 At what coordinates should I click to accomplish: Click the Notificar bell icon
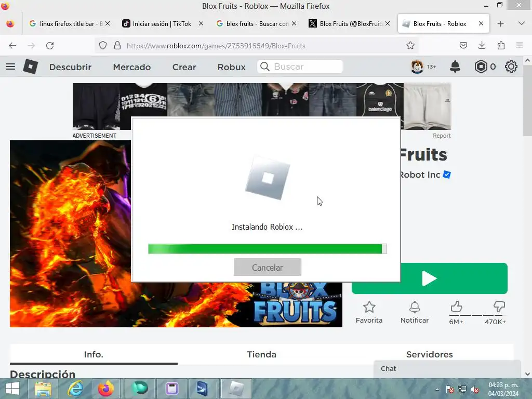(x=415, y=307)
